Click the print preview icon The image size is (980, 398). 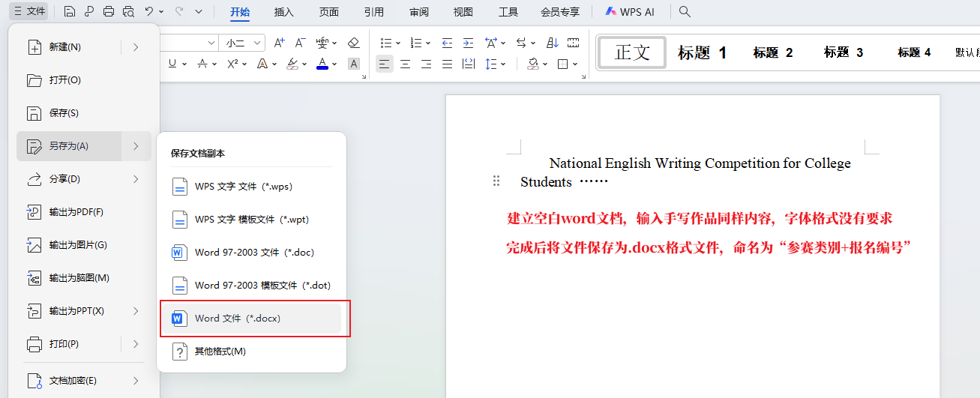click(x=128, y=11)
